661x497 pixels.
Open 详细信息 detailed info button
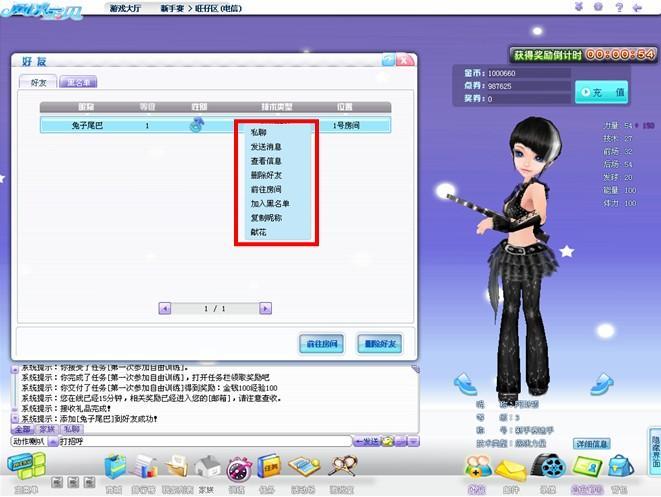592,444
